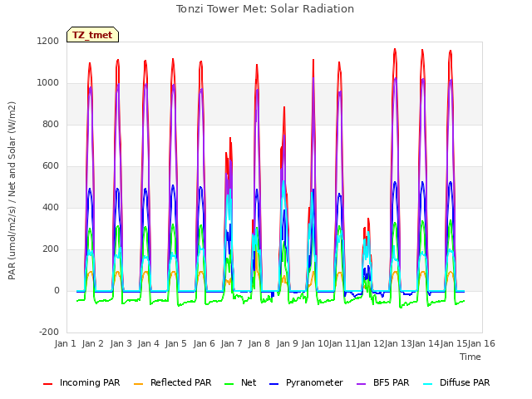Screen dimensions: 532x399
Task: Click the Jan 5 x-axis tick label
Action: coord(176,343)
